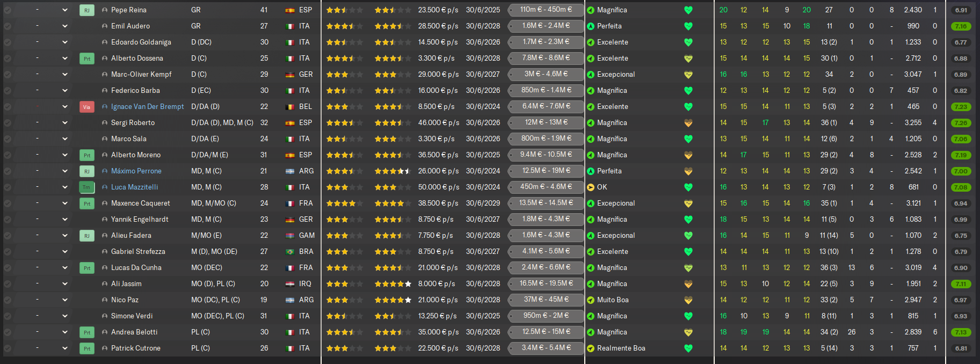Expand the dropdown chevron in Lucas Da Cunha's row

tap(65, 268)
